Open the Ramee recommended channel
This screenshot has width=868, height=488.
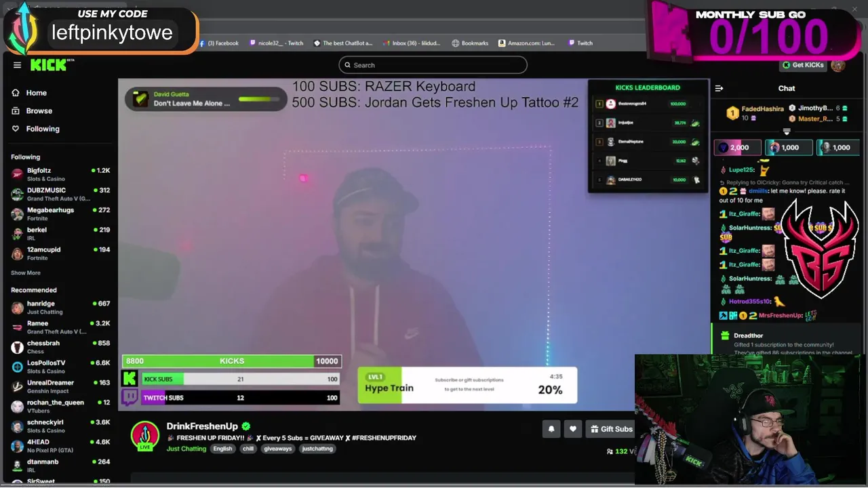[x=60, y=327]
